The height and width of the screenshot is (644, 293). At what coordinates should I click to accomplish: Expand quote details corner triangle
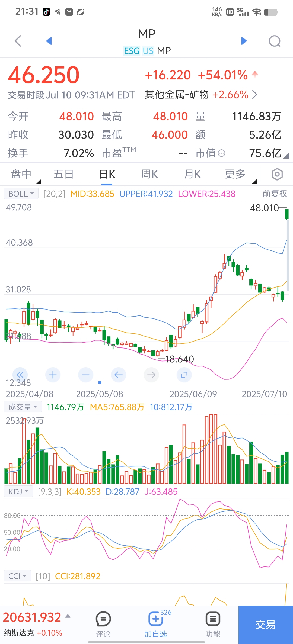[286, 155]
